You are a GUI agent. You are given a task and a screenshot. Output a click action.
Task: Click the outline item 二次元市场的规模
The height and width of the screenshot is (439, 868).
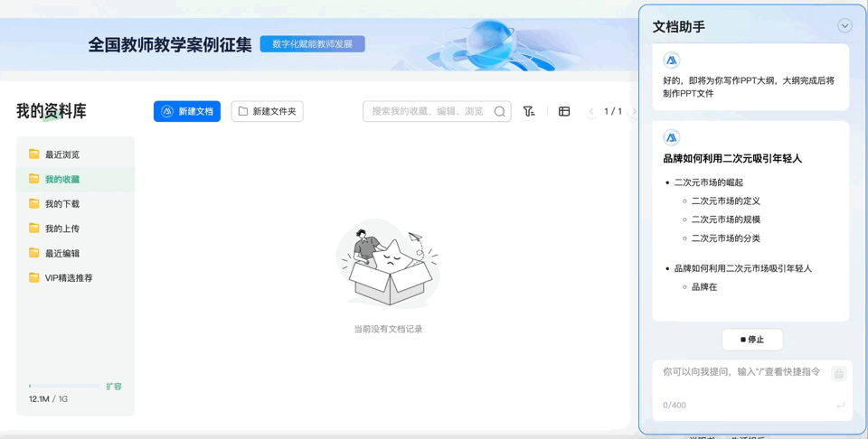coord(726,219)
